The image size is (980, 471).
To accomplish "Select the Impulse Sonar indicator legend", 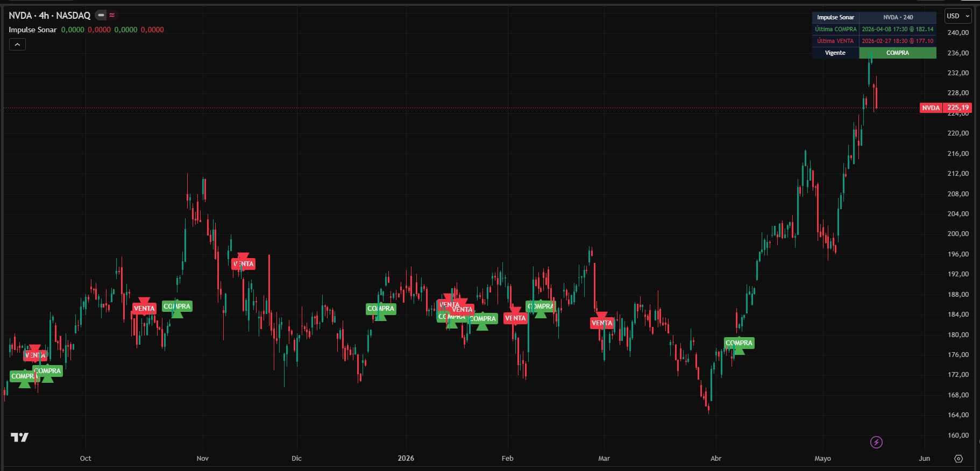I will 32,30.
